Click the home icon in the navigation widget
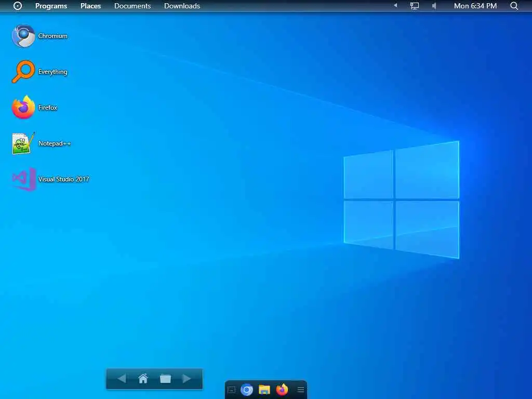 pyautogui.click(x=143, y=378)
